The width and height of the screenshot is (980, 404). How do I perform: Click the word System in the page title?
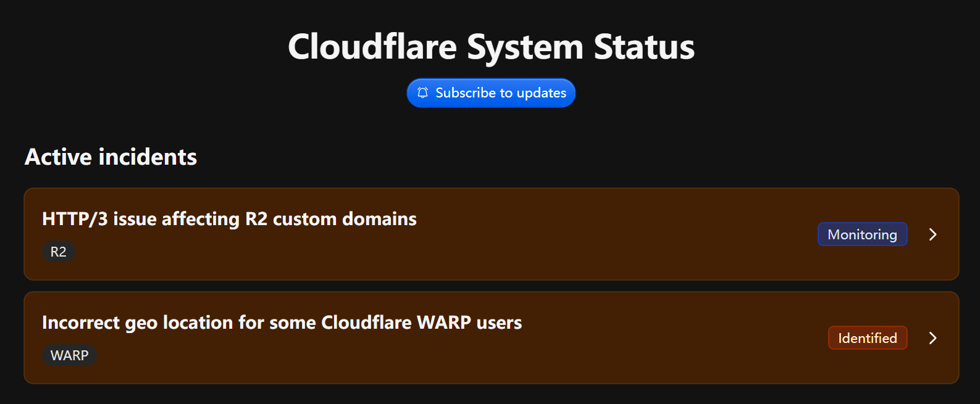tap(525, 47)
